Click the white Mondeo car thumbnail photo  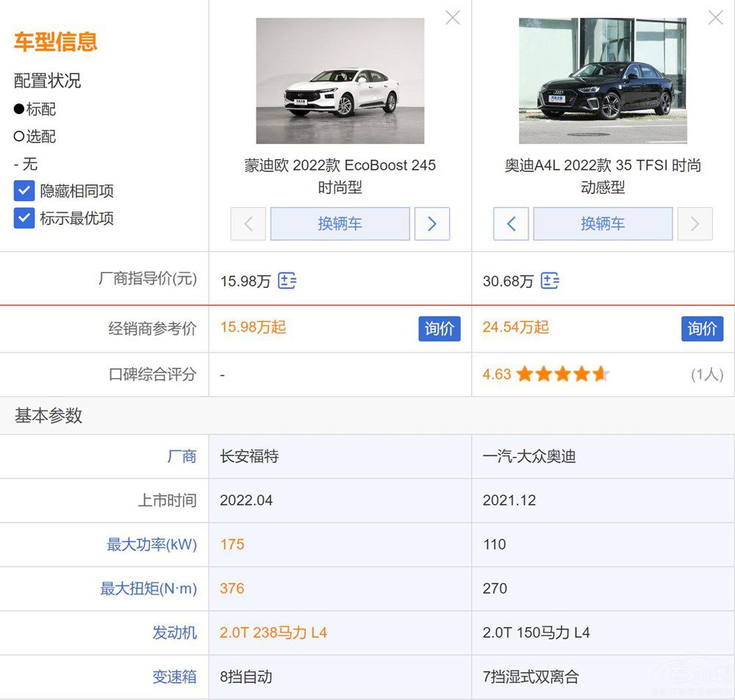(x=340, y=81)
